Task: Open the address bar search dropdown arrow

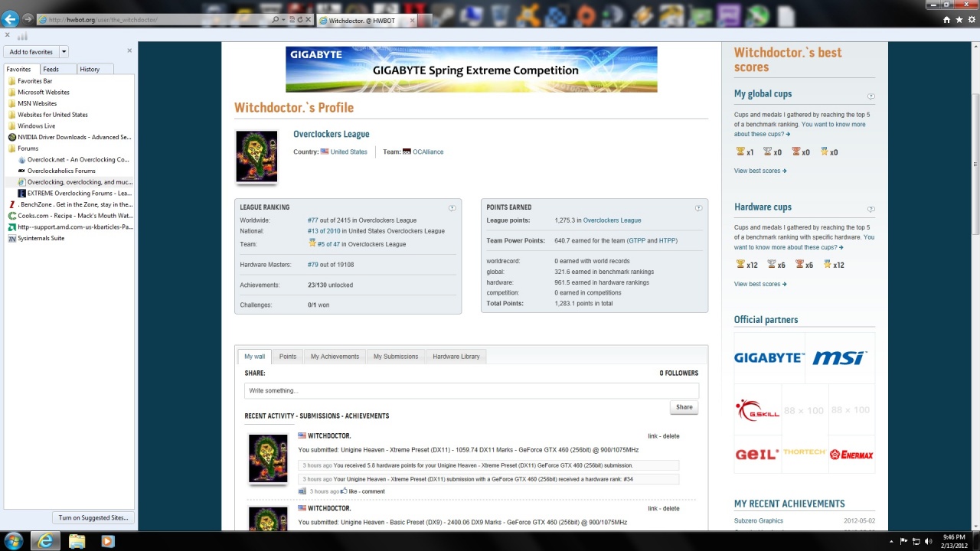Action: tap(284, 20)
